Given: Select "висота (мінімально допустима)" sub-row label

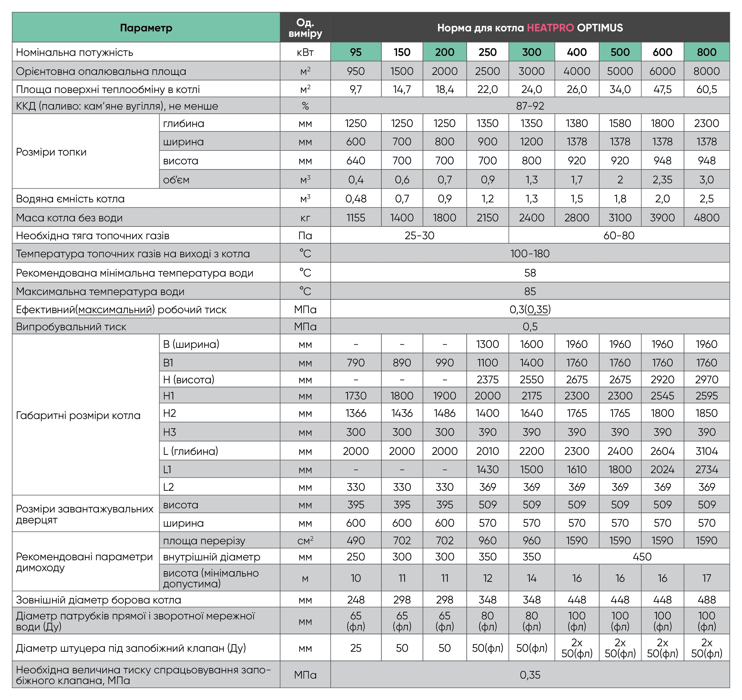Looking at the screenshot, I should pyautogui.click(x=211, y=578).
